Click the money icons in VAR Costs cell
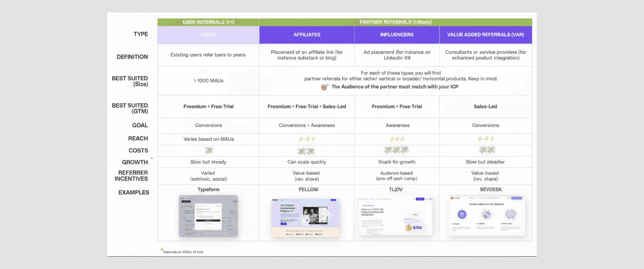644x269 pixels. pyautogui.click(x=487, y=150)
